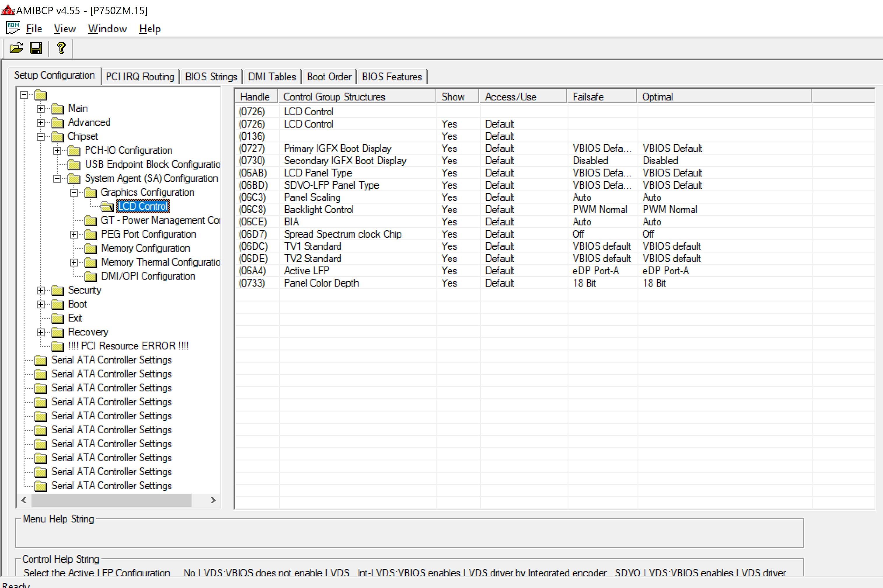This screenshot has height=588, width=883.
Task: Click the tree scrollbar right arrow
Action: click(x=213, y=500)
